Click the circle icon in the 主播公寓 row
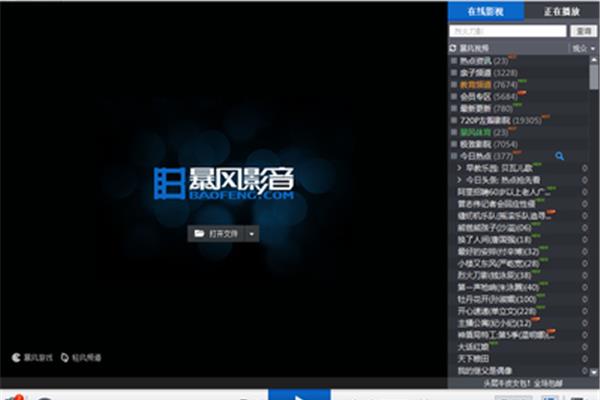This screenshot has width=600, height=400. point(585,323)
